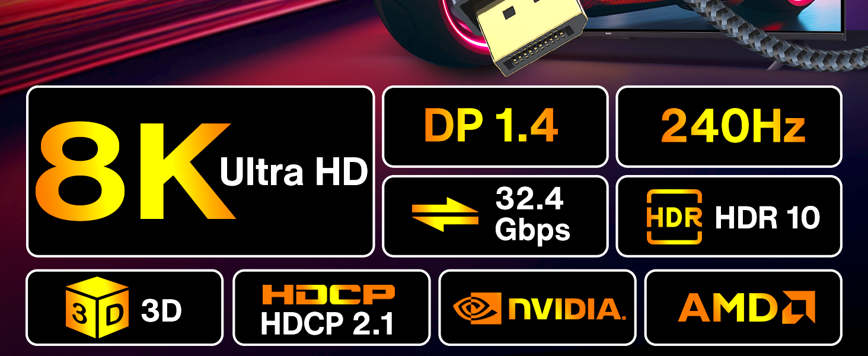The width and height of the screenshot is (868, 356).
Task: Click the orange HDCP logo graphic
Action: (328, 294)
